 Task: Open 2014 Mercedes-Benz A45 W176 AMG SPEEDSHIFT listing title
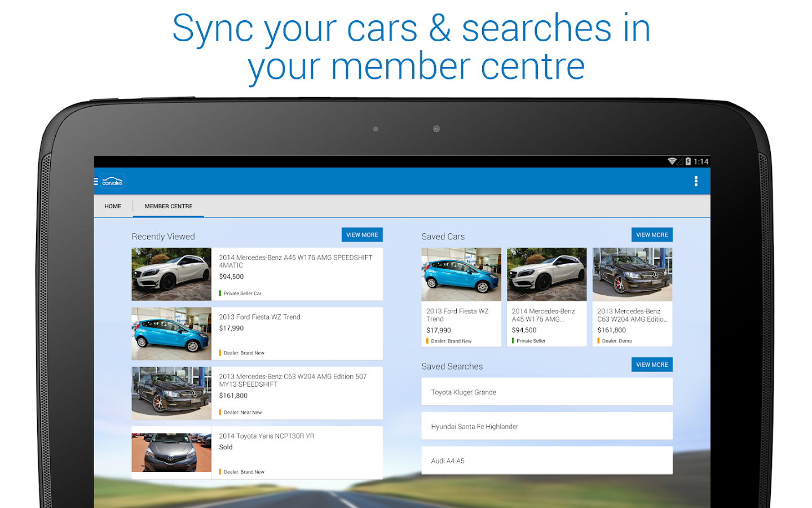(295, 261)
